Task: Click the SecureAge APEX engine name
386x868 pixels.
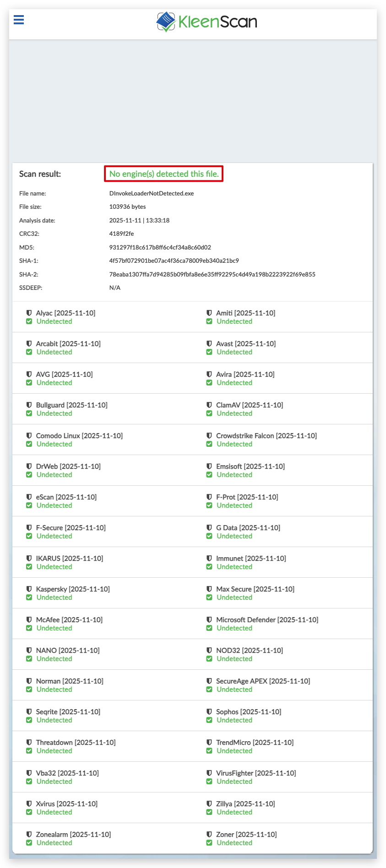Action: pyautogui.click(x=263, y=681)
